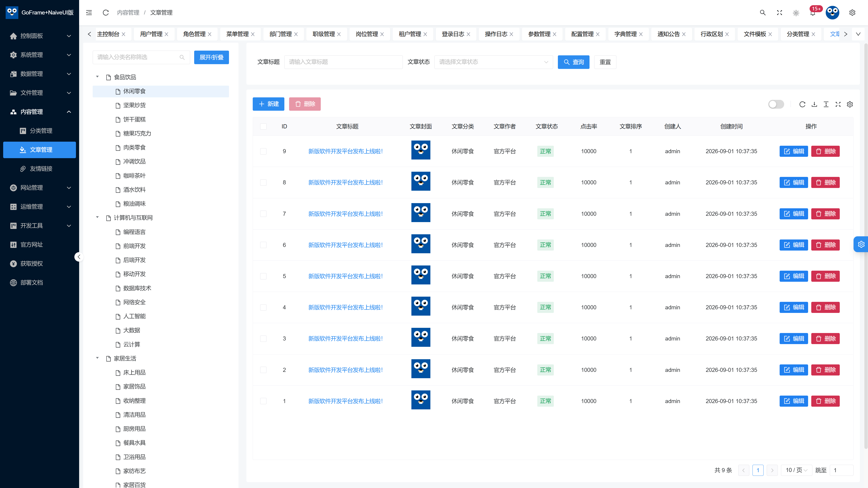Click the 查询 search button
This screenshot has width=868, height=488.
[x=573, y=62]
